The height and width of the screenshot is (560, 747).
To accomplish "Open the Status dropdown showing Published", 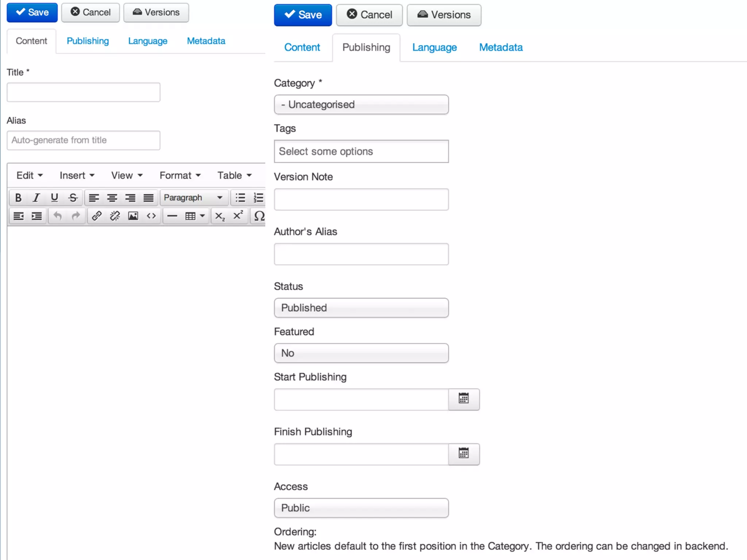I will tap(361, 308).
